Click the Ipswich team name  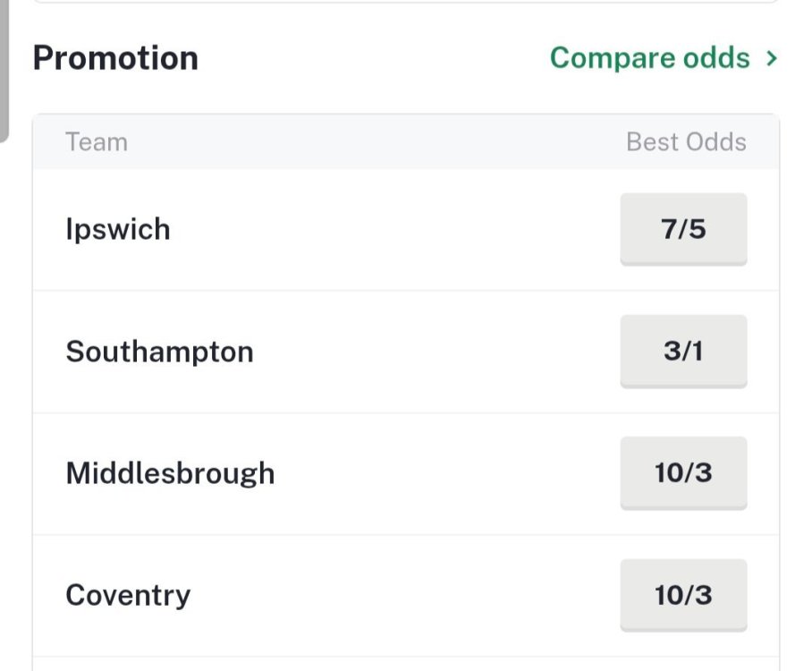coord(118,229)
